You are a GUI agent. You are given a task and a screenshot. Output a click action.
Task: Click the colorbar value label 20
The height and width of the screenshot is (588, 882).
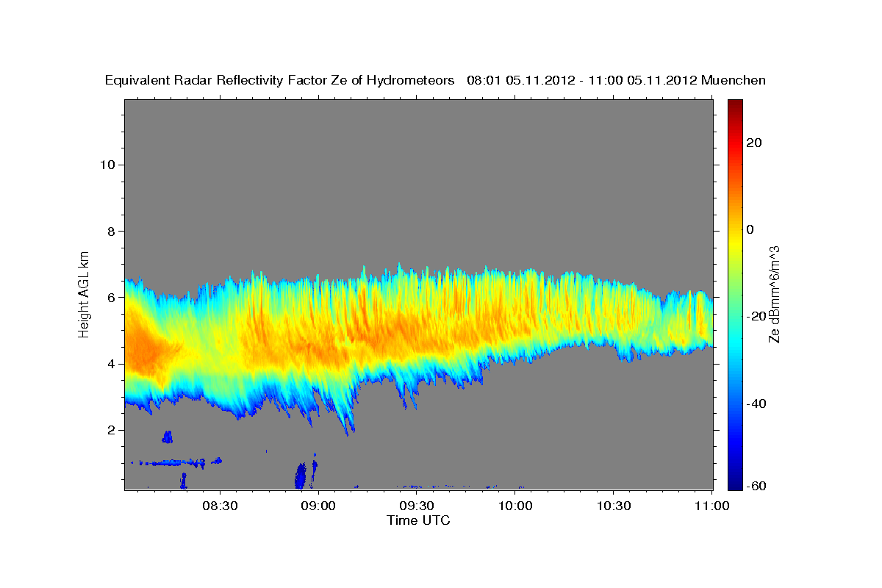point(753,143)
